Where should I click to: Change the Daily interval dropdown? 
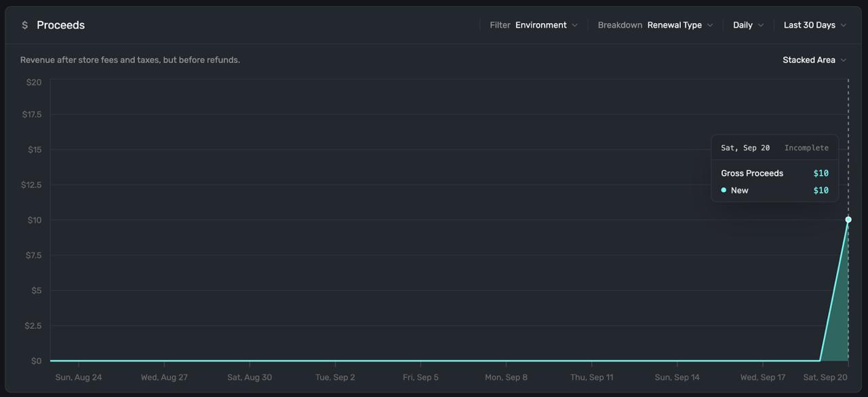[x=748, y=25]
